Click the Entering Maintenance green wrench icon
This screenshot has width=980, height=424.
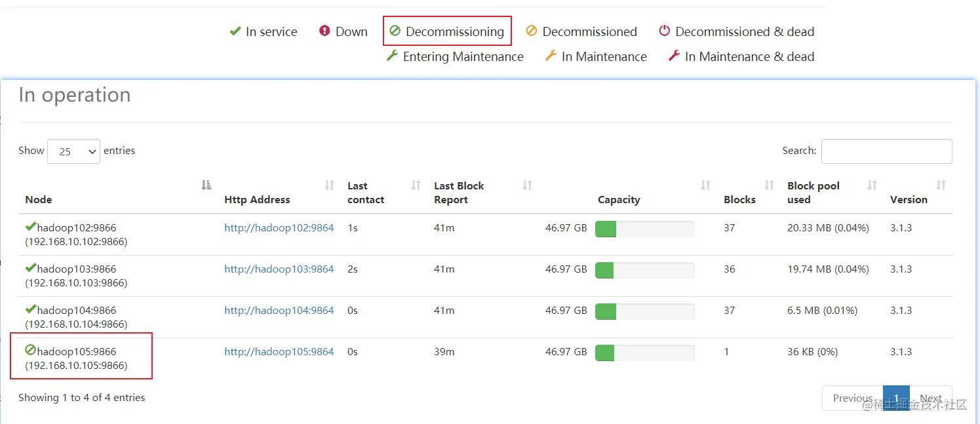click(392, 56)
